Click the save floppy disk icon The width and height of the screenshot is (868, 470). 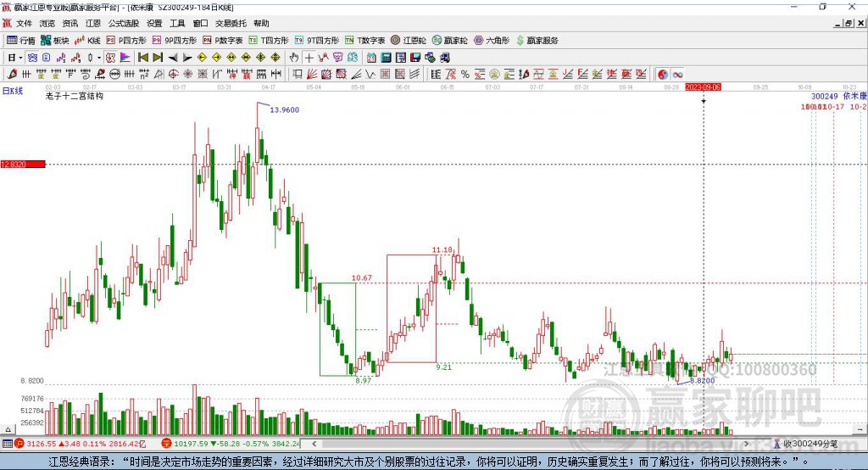tap(415, 57)
